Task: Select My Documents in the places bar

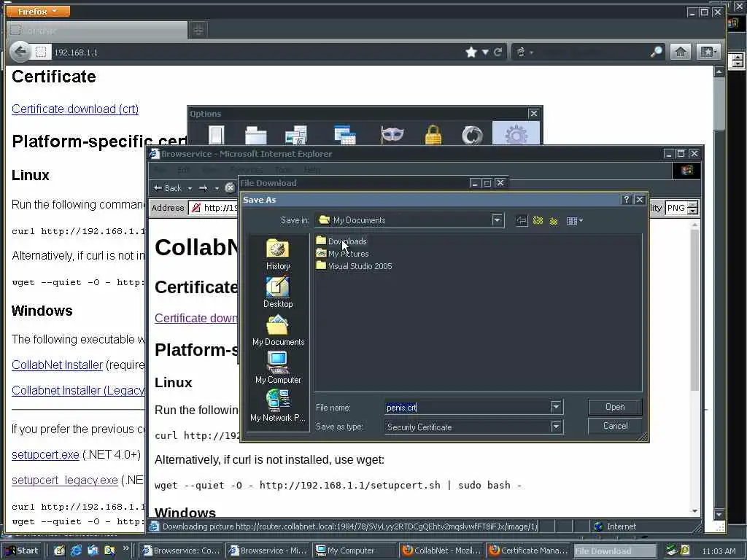Action: (x=278, y=330)
